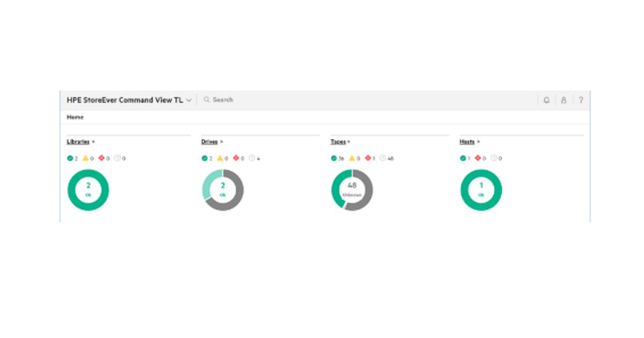Click the green OK status icon under Hosts

click(x=463, y=158)
